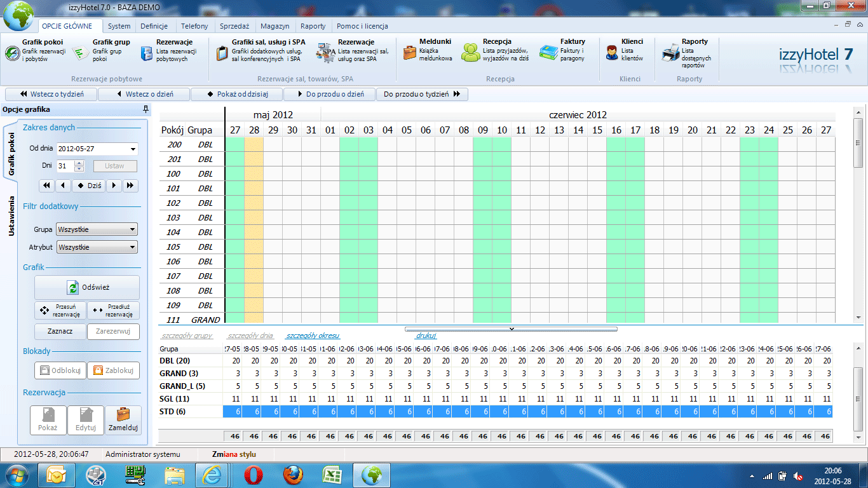Open Faktury invoices icon
This screenshot has width=868, height=488.
pyautogui.click(x=548, y=53)
